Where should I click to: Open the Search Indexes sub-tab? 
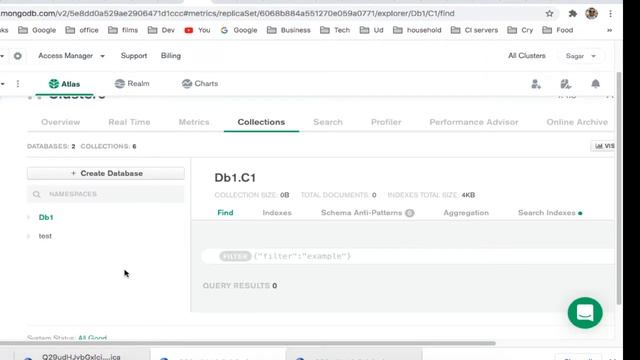pos(550,213)
